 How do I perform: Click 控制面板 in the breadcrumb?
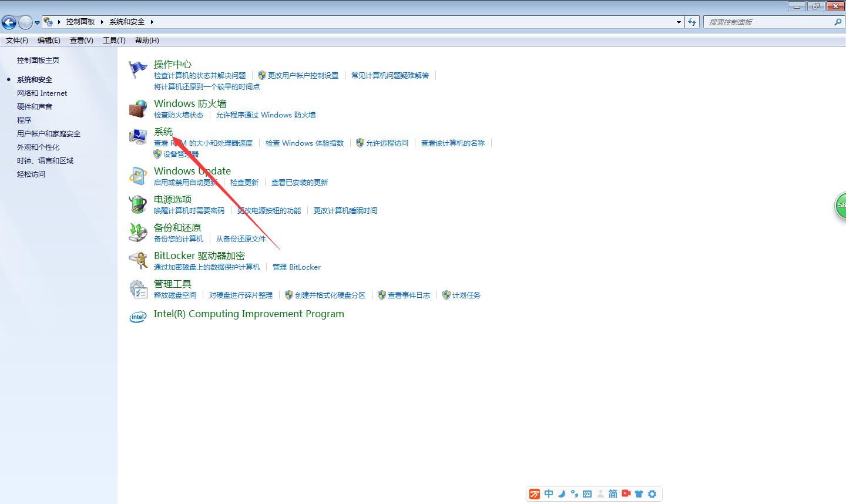80,22
